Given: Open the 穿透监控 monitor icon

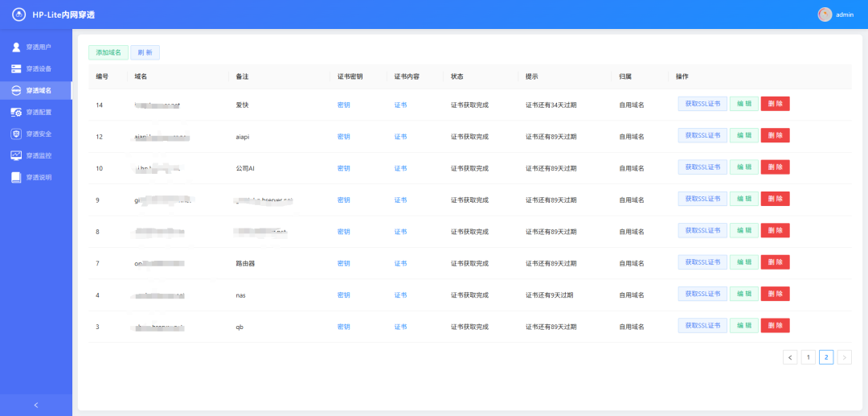Looking at the screenshot, I should (x=16, y=155).
